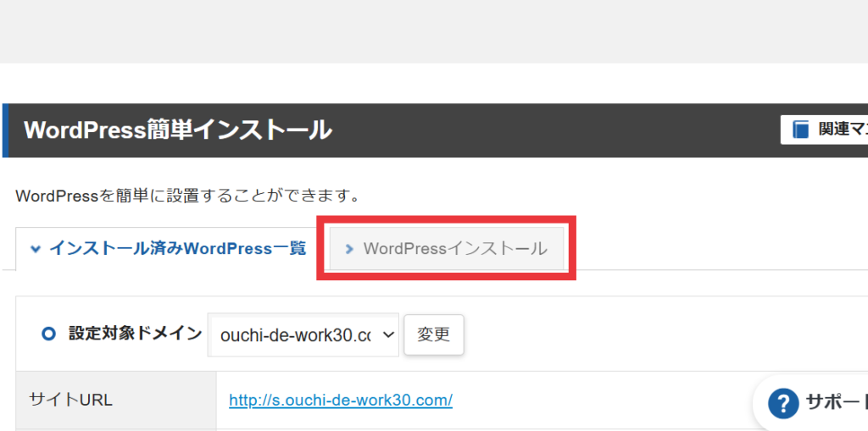This screenshot has width=868, height=431.
Task: Click the サイトURL label cell
Action: (x=116, y=400)
